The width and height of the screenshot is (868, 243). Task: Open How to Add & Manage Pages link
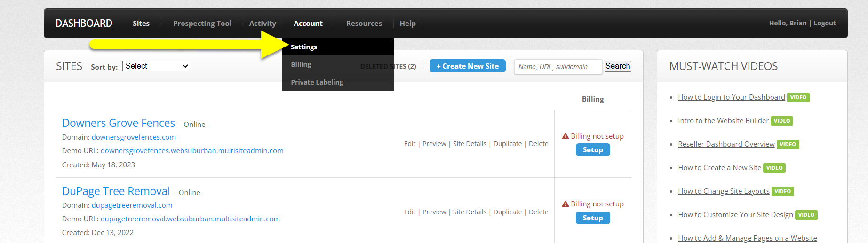(748, 238)
